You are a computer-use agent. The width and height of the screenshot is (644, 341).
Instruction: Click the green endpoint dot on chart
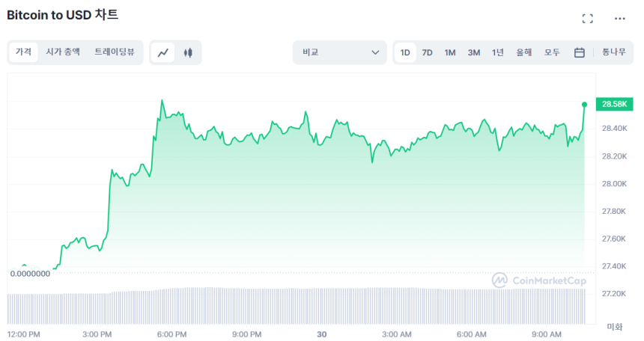pyautogui.click(x=584, y=104)
